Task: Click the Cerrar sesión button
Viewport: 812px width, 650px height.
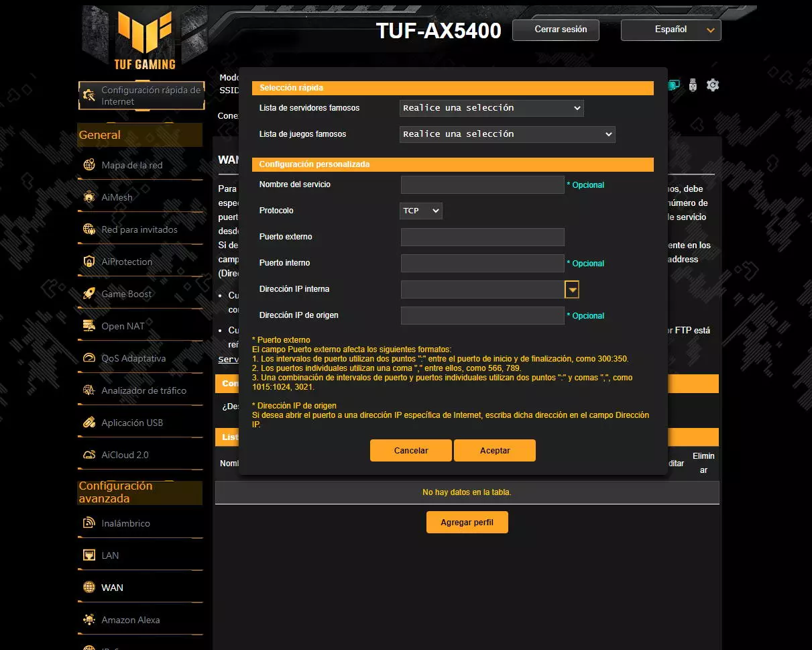Action: 561,30
